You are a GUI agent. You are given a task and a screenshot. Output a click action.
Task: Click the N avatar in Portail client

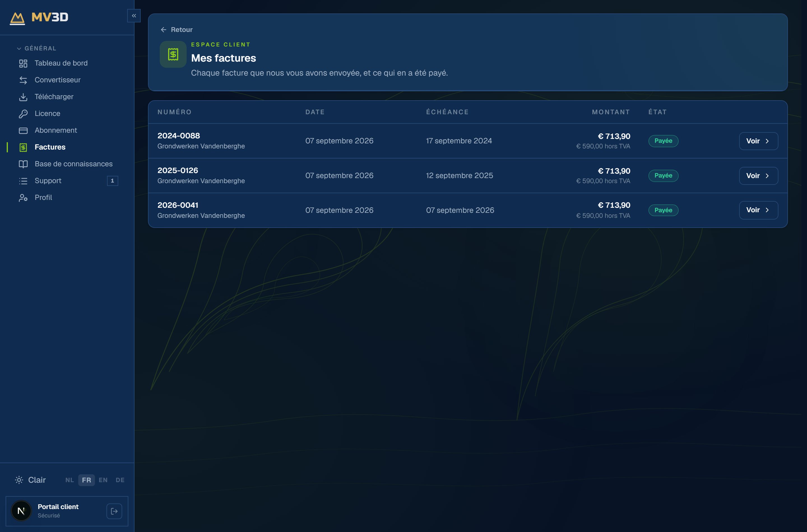[21, 511]
